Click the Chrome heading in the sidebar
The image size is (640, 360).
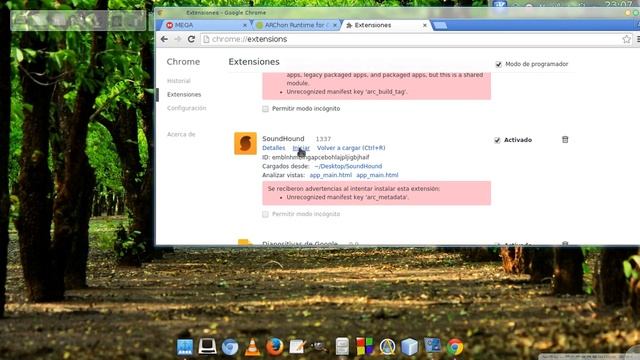pyautogui.click(x=183, y=62)
